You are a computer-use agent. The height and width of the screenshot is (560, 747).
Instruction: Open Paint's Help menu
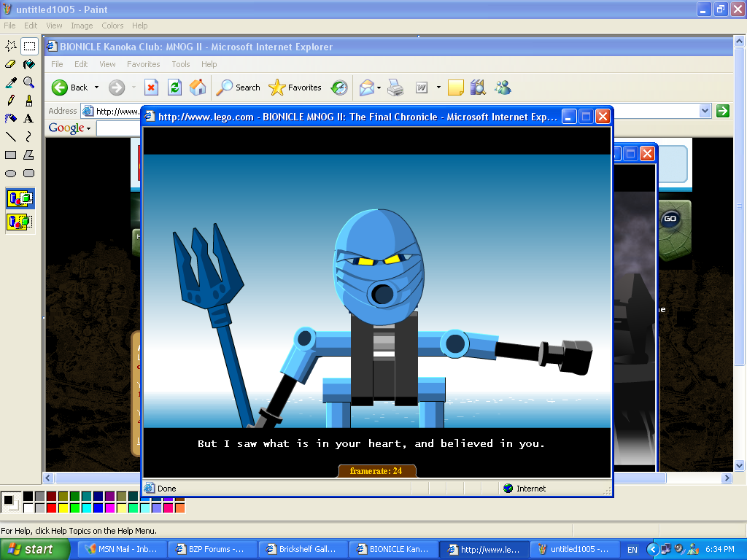[139, 26]
